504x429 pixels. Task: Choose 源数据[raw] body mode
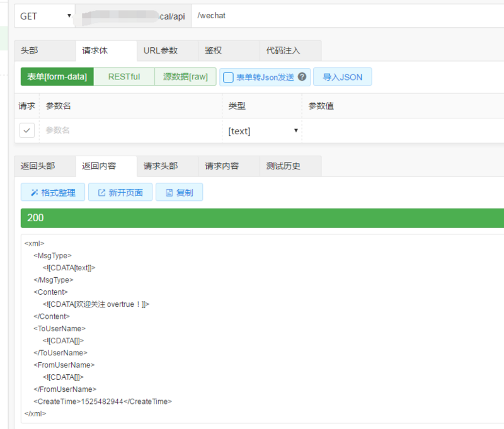[x=185, y=77]
